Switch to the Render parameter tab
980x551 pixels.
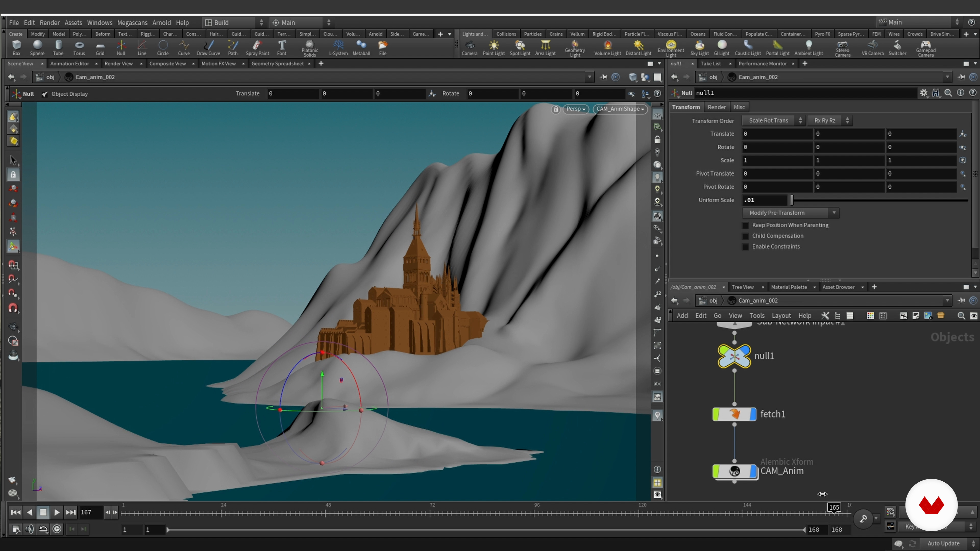click(x=716, y=107)
